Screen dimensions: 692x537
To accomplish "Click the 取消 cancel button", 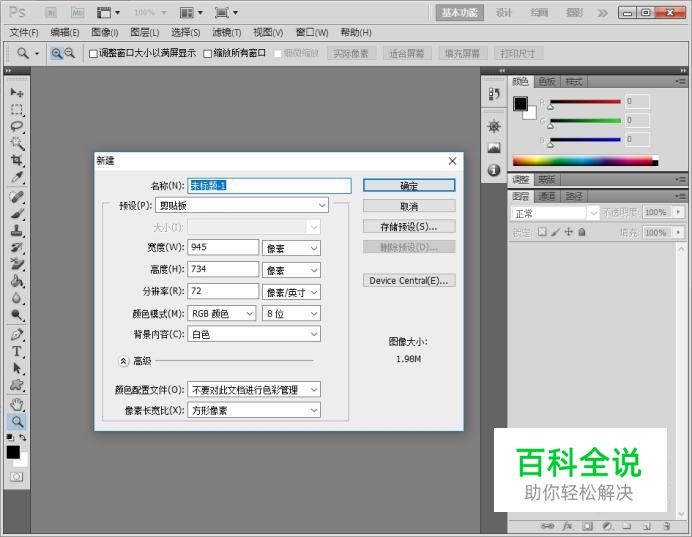I will point(409,206).
